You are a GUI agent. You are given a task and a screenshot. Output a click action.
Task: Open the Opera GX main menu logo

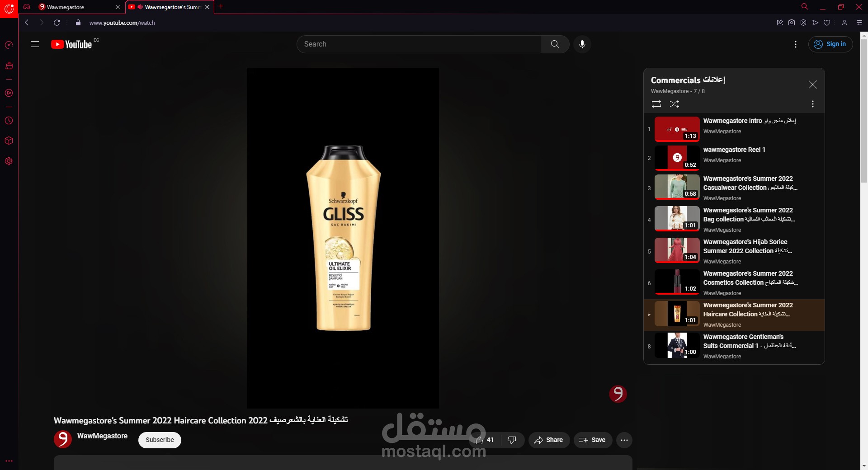9,9
